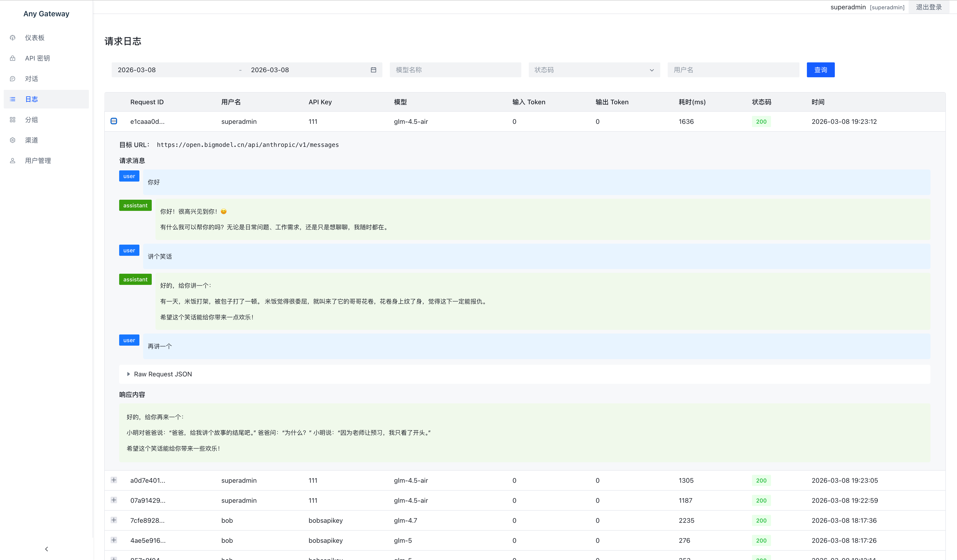This screenshot has width=957, height=560.
Task: Click the 耗时(ms) column header
Action: pos(692,102)
